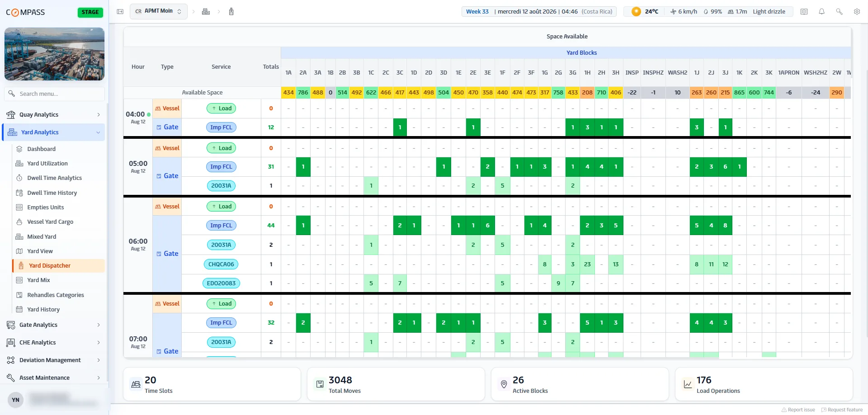Image resolution: width=868 pixels, height=415 pixels.
Task: Open Yard History page
Action: [59, 310]
